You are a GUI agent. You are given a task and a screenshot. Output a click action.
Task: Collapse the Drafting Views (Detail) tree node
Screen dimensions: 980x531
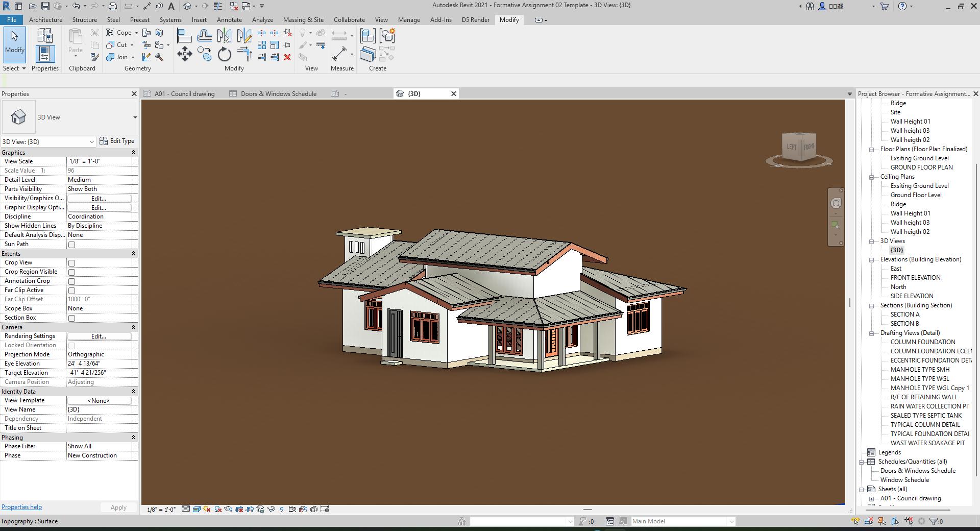pos(872,333)
